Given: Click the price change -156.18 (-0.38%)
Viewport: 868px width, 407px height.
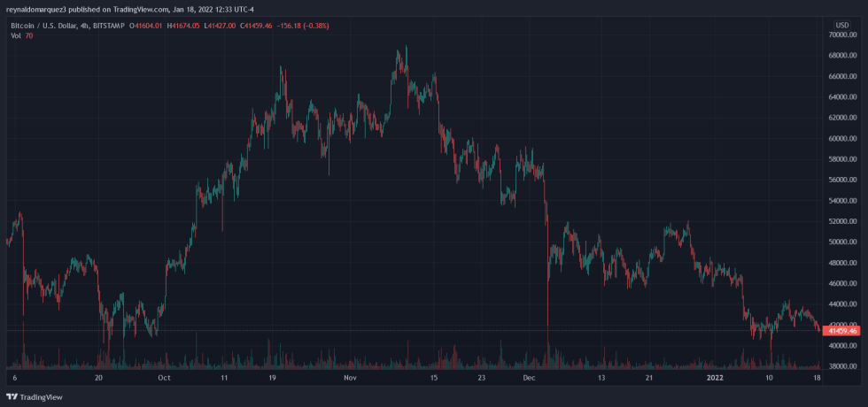Looking at the screenshot, I should [302, 26].
